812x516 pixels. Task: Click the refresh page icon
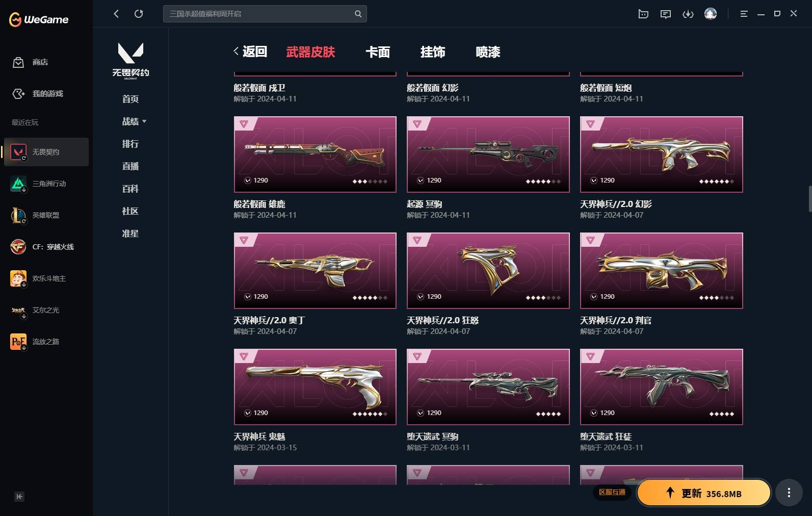pos(139,14)
